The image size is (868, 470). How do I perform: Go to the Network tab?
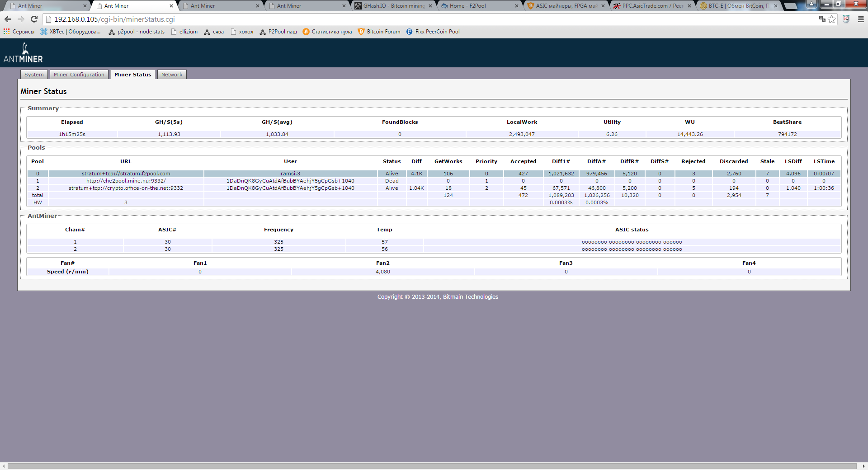(x=172, y=75)
